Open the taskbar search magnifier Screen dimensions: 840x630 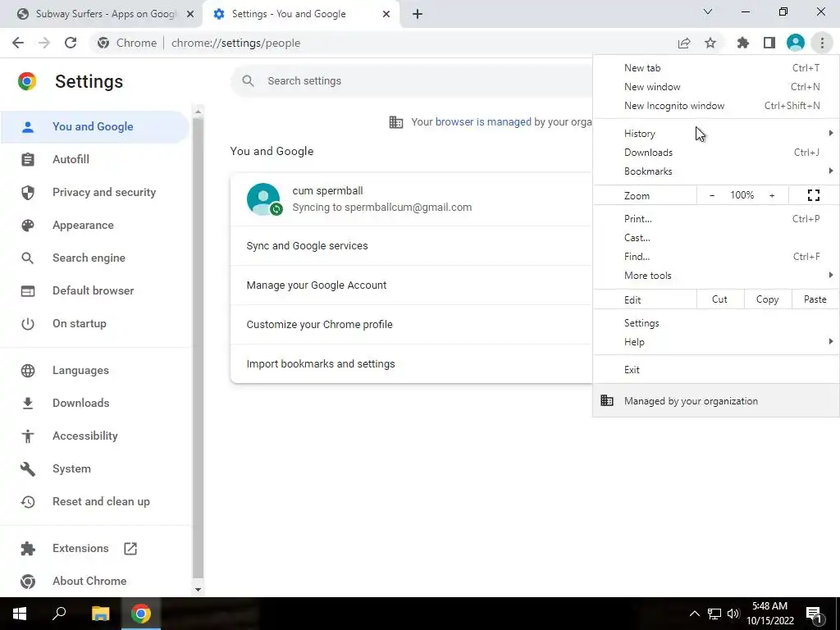tap(59, 614)
